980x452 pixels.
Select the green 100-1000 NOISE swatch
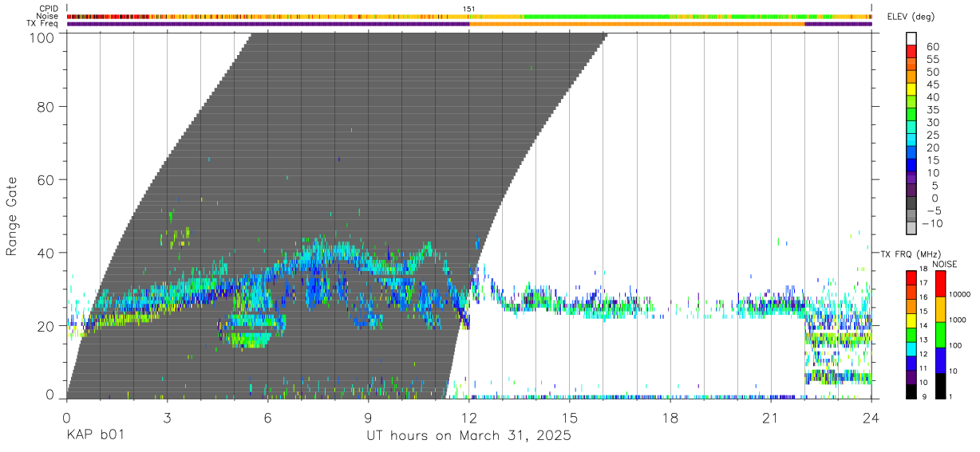click(940, 335)
